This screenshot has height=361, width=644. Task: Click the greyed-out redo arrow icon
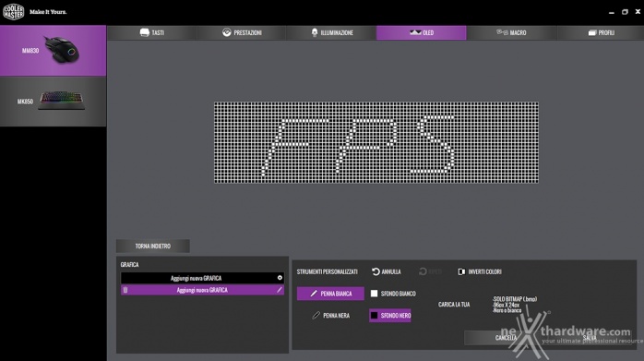(423, 271)
